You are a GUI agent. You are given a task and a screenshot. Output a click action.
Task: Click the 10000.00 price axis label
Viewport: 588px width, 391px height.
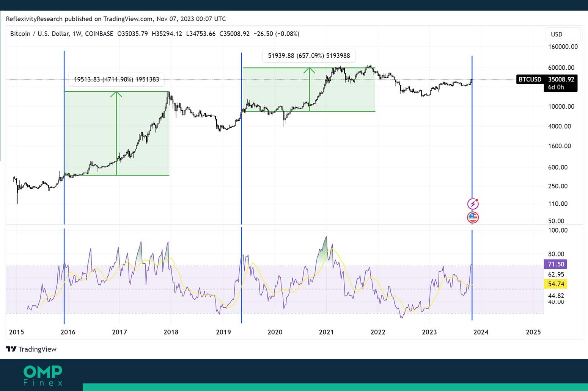point(561,106)
